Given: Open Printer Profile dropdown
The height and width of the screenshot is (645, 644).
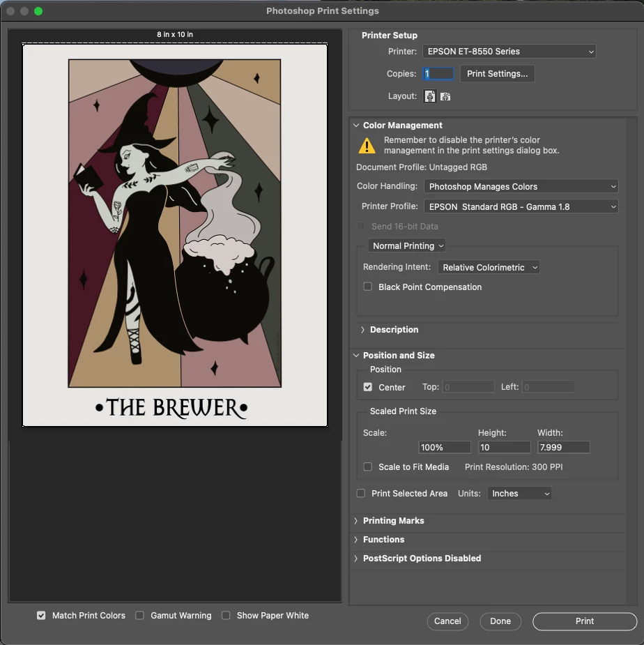Looking at the screenshot, I should [x=521, y=206].
